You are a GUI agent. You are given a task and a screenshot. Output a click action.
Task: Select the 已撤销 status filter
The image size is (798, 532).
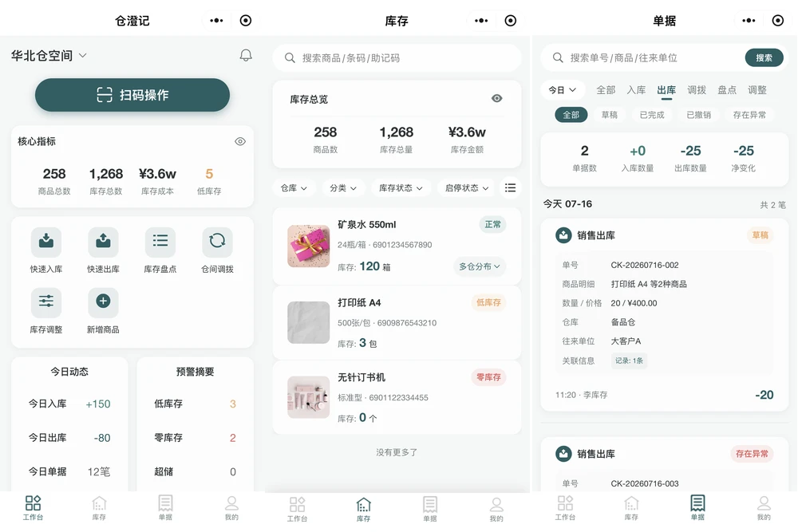(699, 115)
